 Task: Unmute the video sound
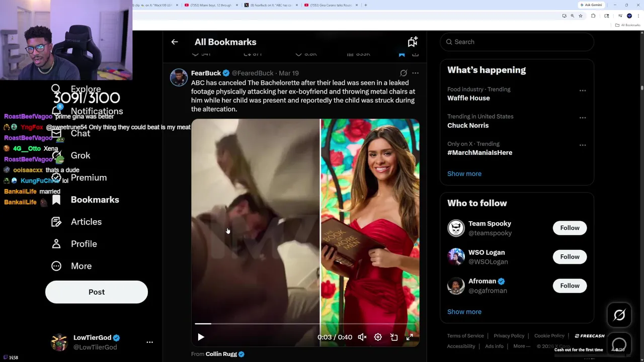[362, 337]
